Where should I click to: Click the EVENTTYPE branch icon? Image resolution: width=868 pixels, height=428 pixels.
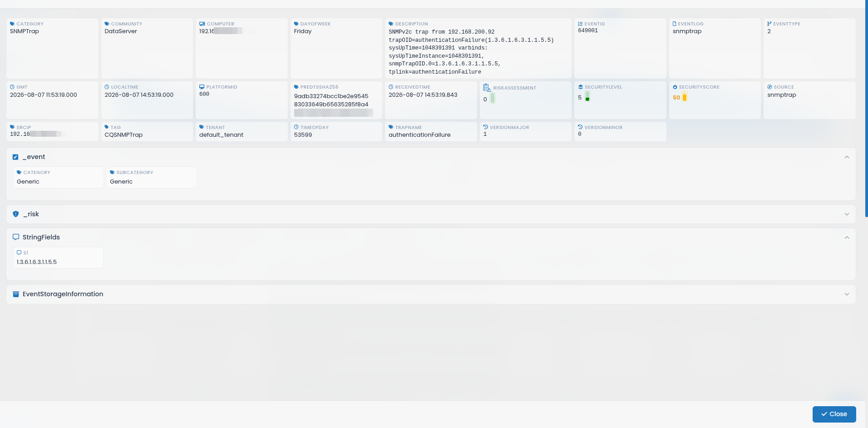[769, 24]
